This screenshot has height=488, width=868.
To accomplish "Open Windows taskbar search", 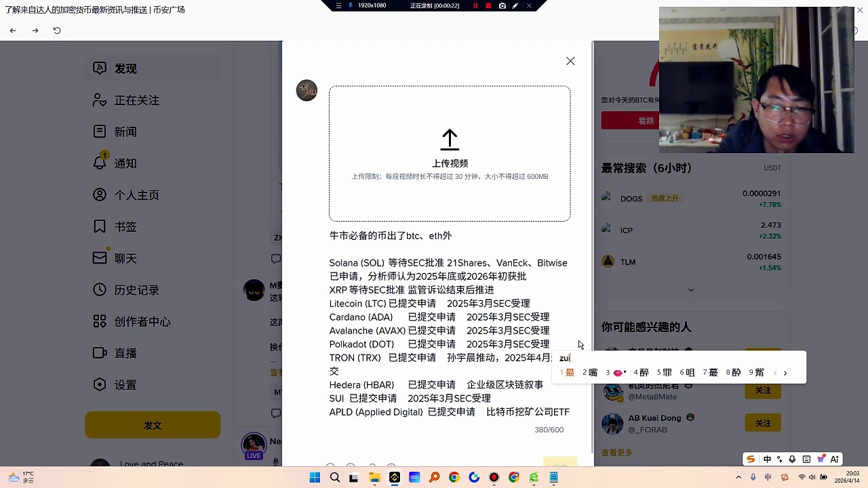I will 334,478.
